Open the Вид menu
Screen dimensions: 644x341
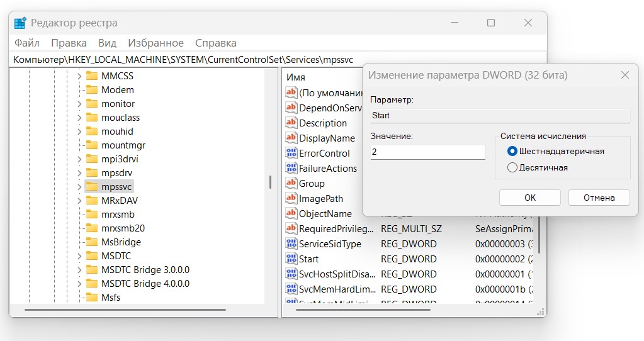point(107,43)
